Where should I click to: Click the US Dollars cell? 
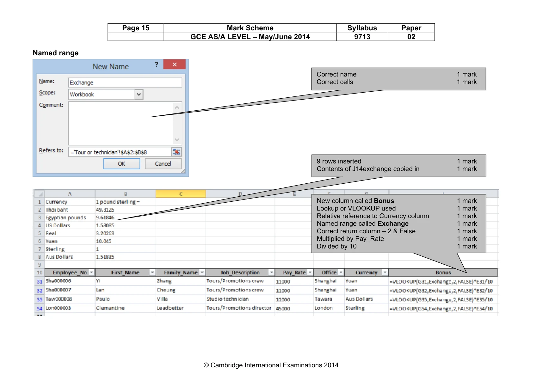click(70, 225)
